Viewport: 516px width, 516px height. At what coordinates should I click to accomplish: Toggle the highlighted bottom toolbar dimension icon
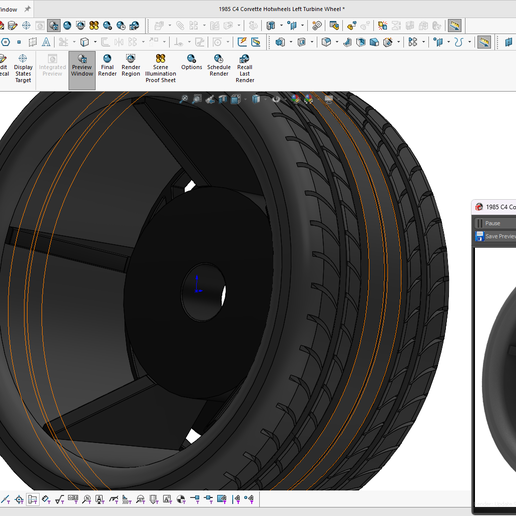[32, 499]
